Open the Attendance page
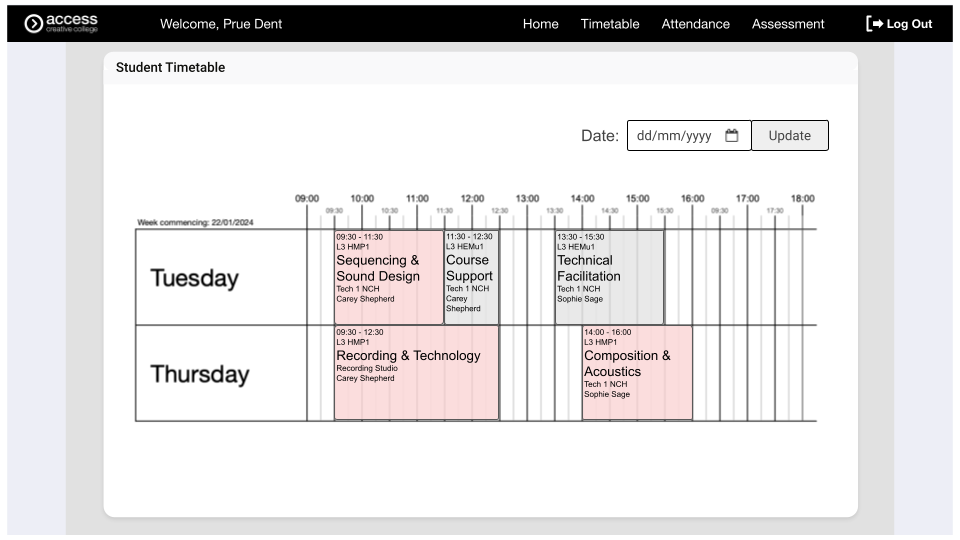This screenshot has width=960, height=540. [695, 24]
